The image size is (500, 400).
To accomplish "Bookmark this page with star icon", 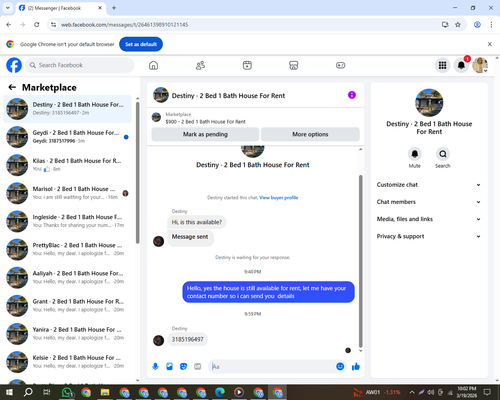I will (x=458, y=25).
